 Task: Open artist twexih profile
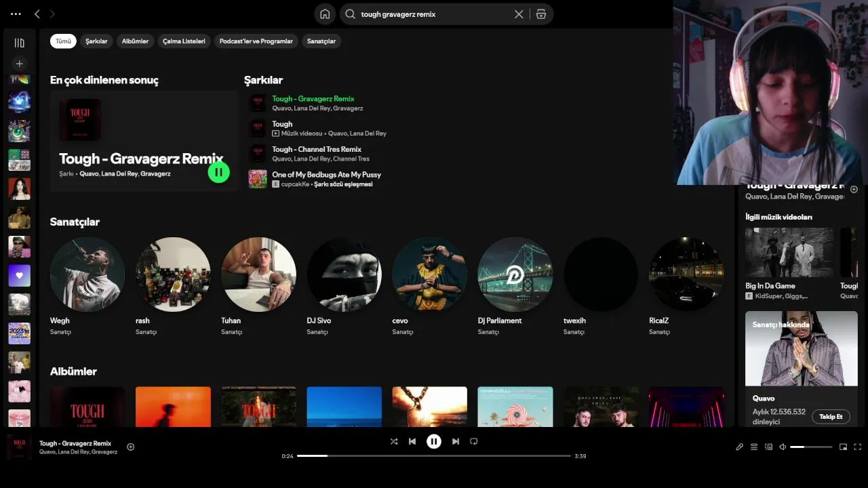pyautogui.click(x=601, y=274)
